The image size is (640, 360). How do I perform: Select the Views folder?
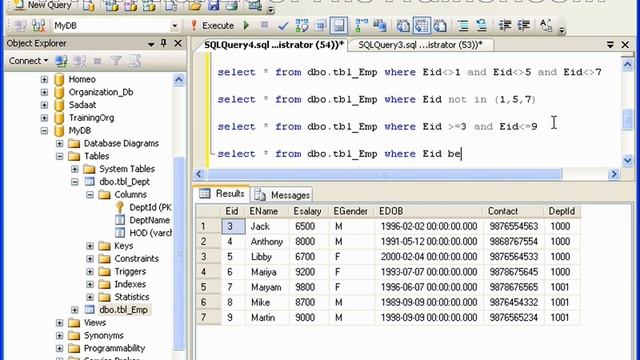(95, 322)
